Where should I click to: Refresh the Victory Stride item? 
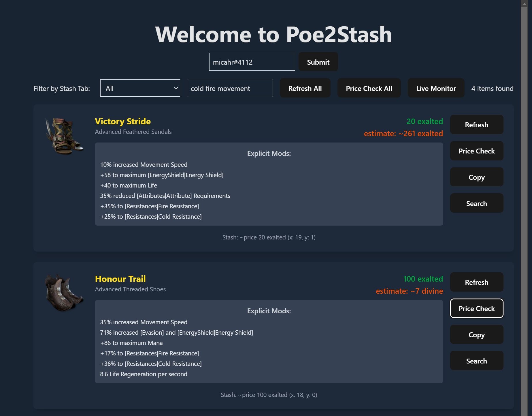(x=476, y=125)
